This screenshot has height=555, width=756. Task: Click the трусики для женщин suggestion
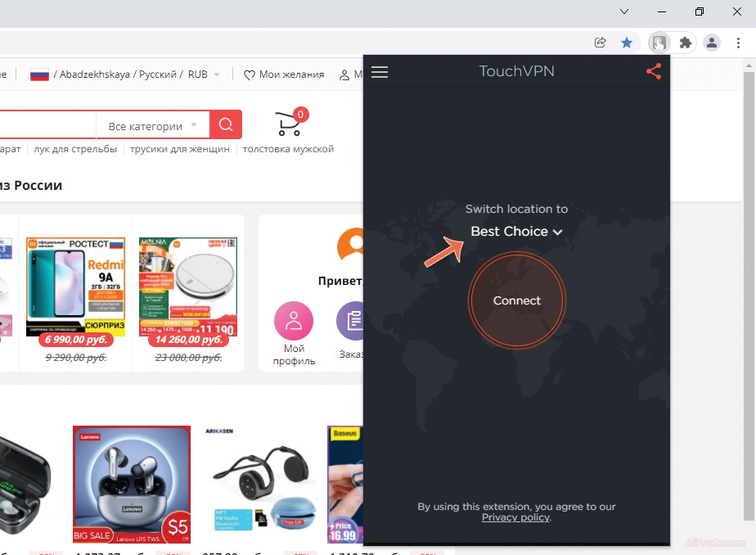pos(178,149)
